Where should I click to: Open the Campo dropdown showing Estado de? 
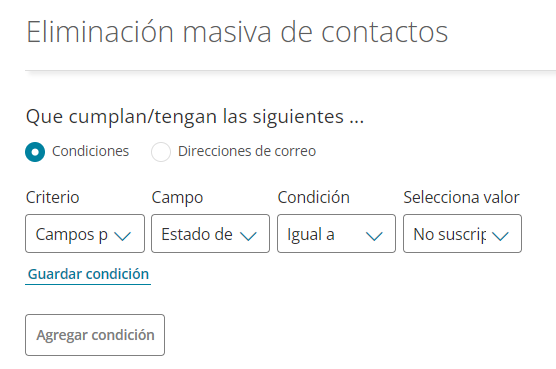pyautogui.click(x=210, y=234)
